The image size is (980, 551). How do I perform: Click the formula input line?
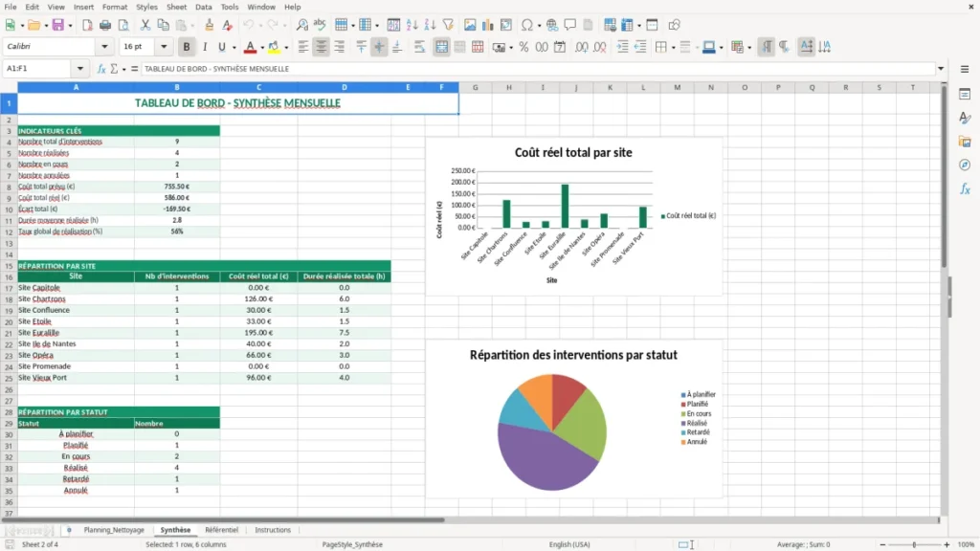pos(538,69)
